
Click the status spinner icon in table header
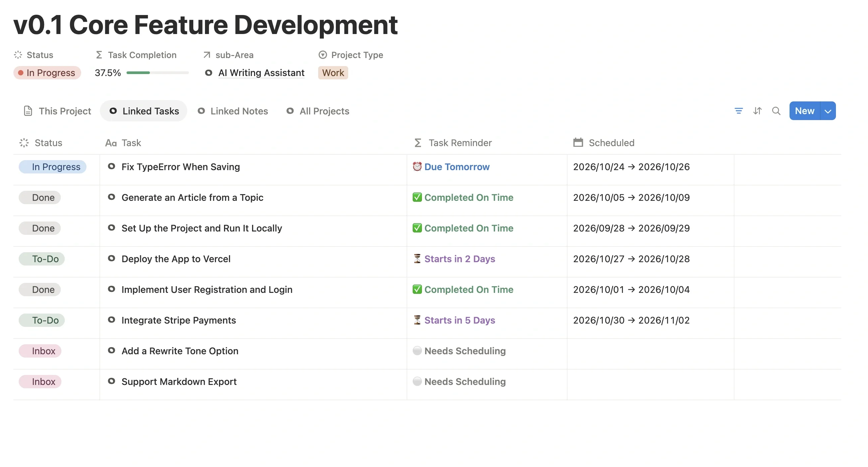click(x=24, y=143)
